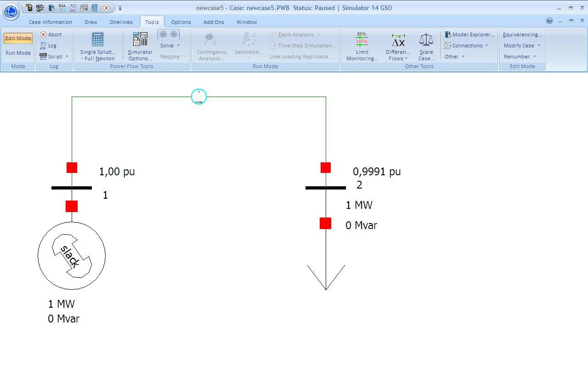Open Simulator Options in Power Flow Tools
Viewport: 588px width, 368px height.
click(140, 46)
